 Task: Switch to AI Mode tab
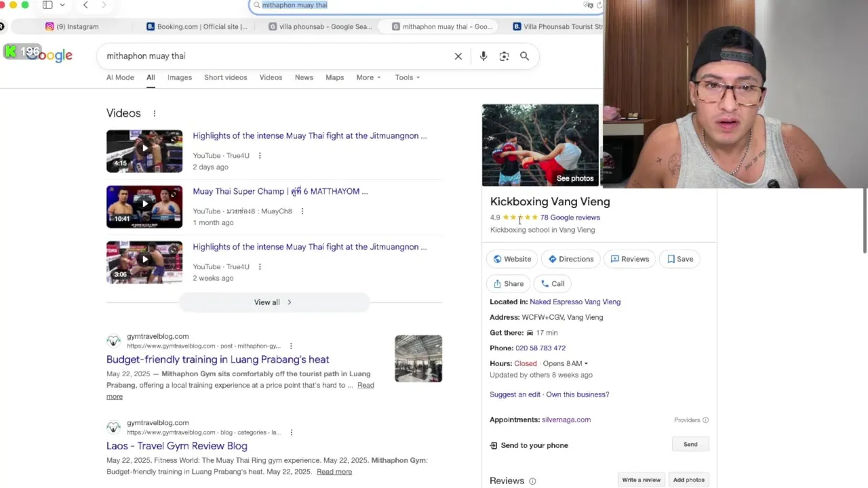pyautogui.click(x=120, y=77)
